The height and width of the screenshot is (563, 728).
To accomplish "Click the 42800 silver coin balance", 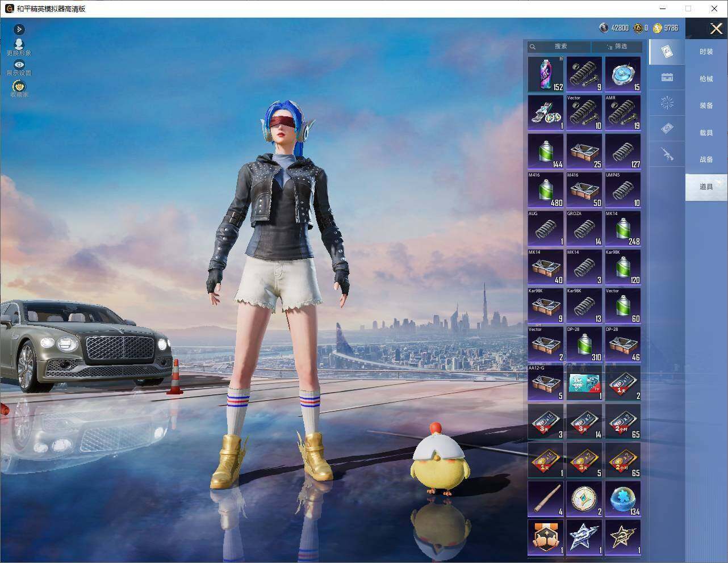I will [x=614, y=28].
